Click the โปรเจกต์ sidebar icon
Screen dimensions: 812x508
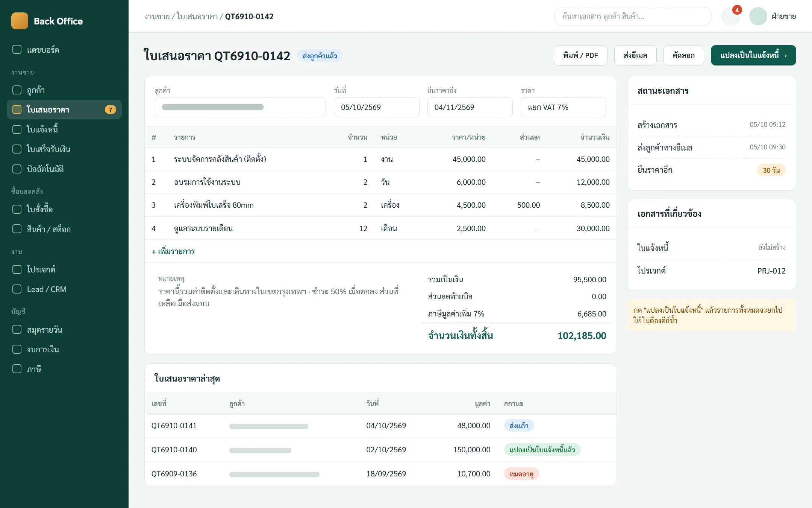tap(17, 269)
